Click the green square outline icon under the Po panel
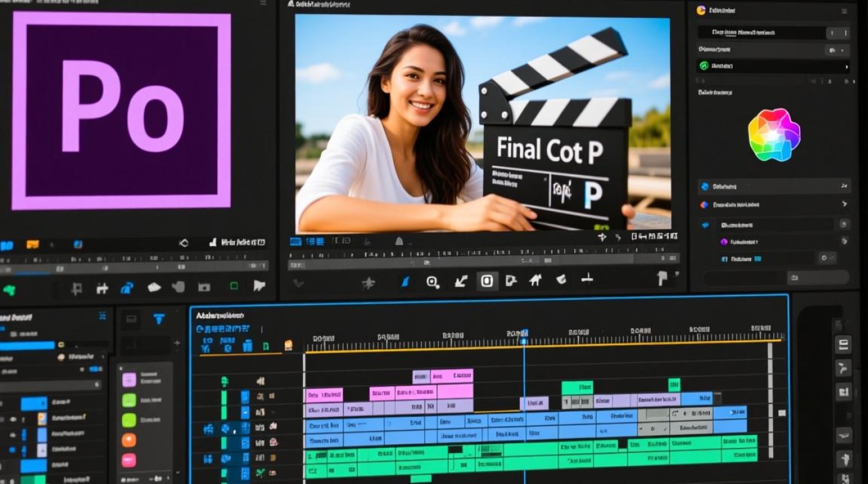This screenshot has height=484, width=868. point(234,286)
